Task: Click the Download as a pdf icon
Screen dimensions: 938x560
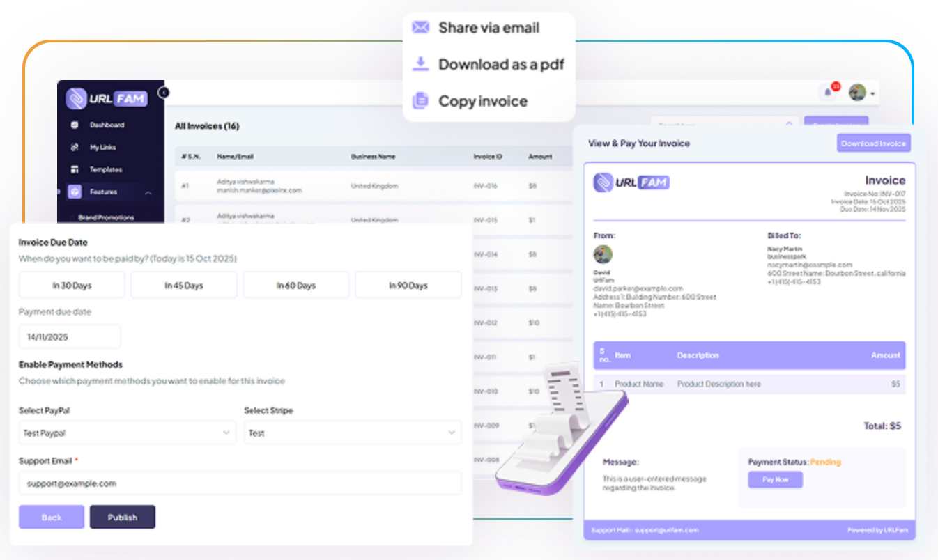Action: [420, 64]
